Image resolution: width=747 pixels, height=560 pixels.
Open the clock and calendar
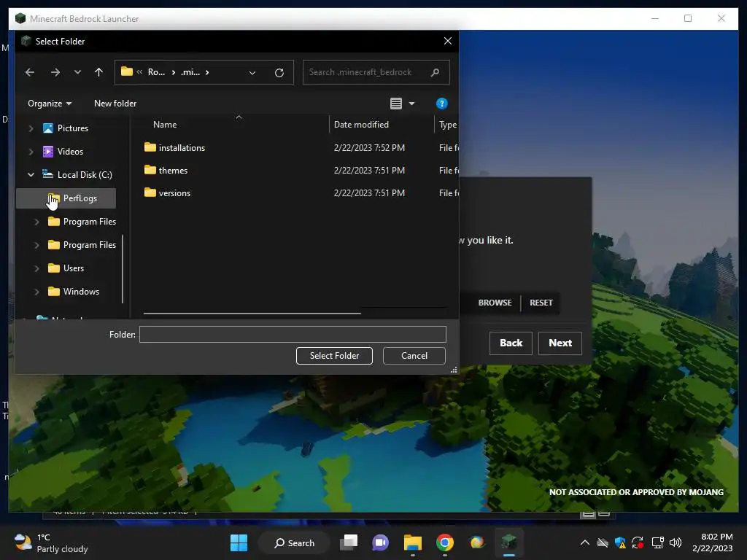(712, 542)
